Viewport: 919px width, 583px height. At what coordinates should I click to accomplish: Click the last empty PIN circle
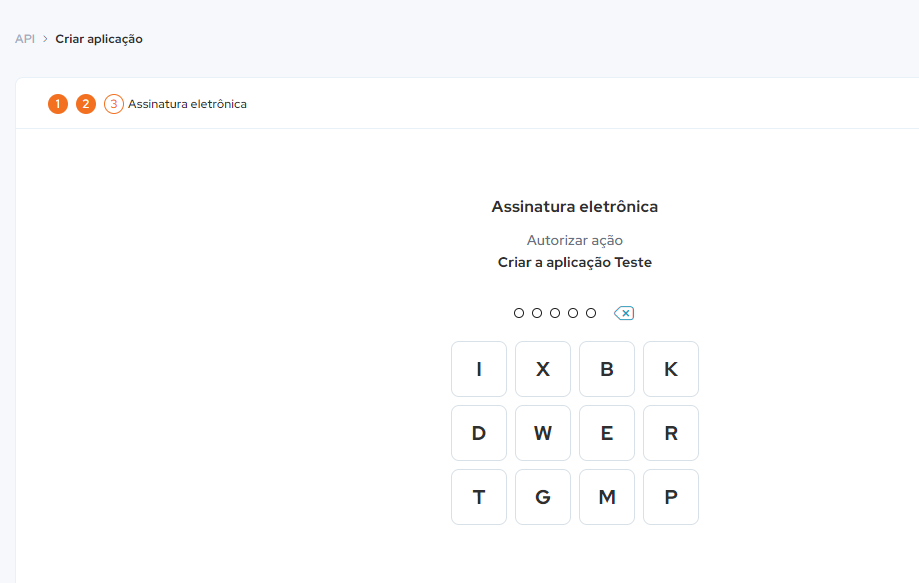point(591,313)
